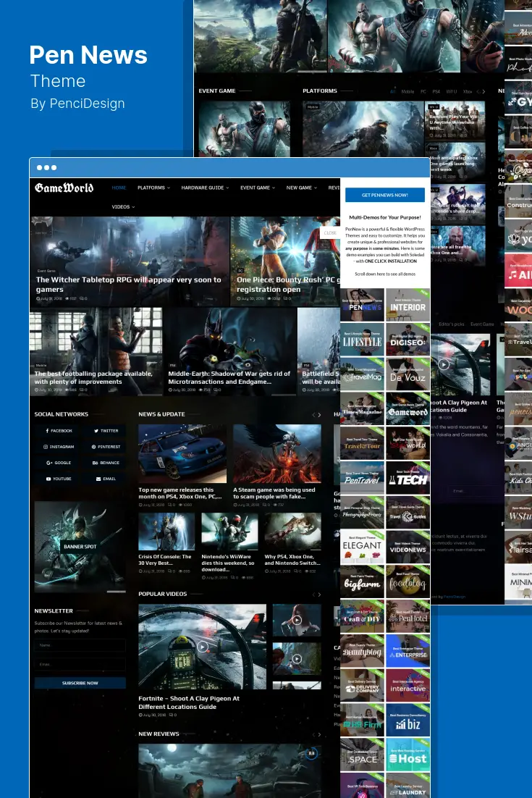Screen dimensions: 532x798
Task: Open the Delivery Company demo thumbnail
Action: coord(362,686)
